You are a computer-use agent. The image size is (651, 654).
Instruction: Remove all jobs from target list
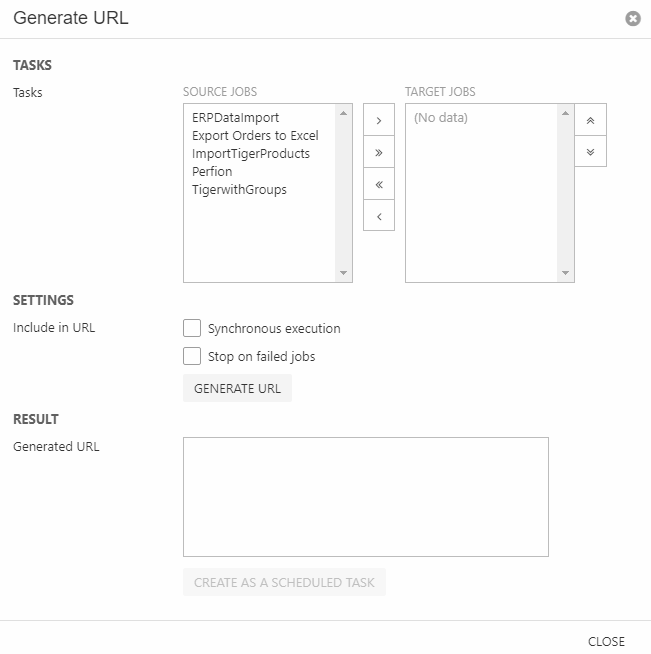(379, 184)
